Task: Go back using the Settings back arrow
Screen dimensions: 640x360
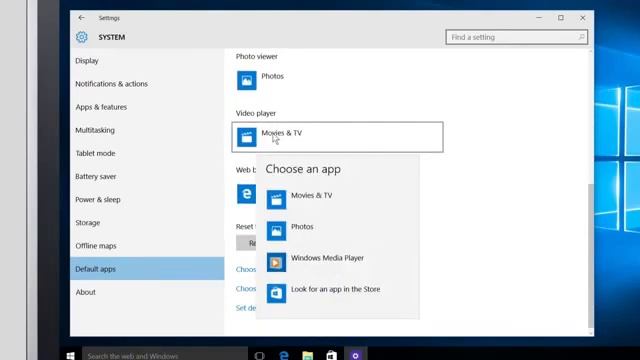Action: 81,18
